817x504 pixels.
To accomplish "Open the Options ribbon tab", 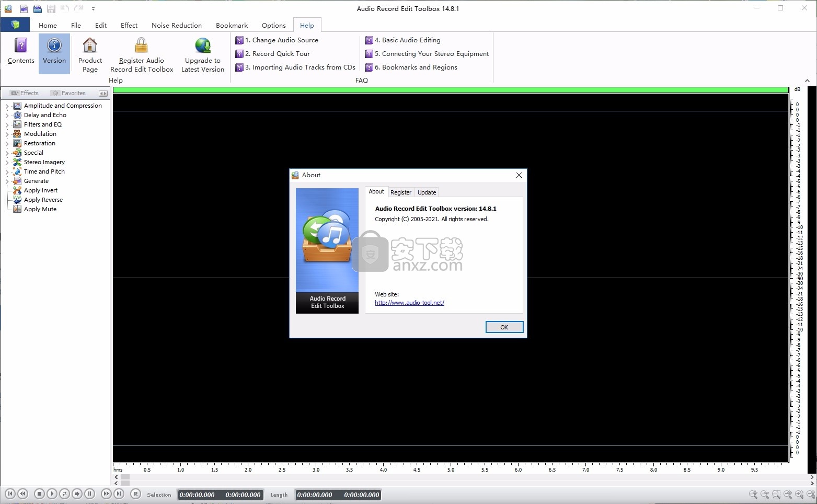I will click(x=274, y=25).
